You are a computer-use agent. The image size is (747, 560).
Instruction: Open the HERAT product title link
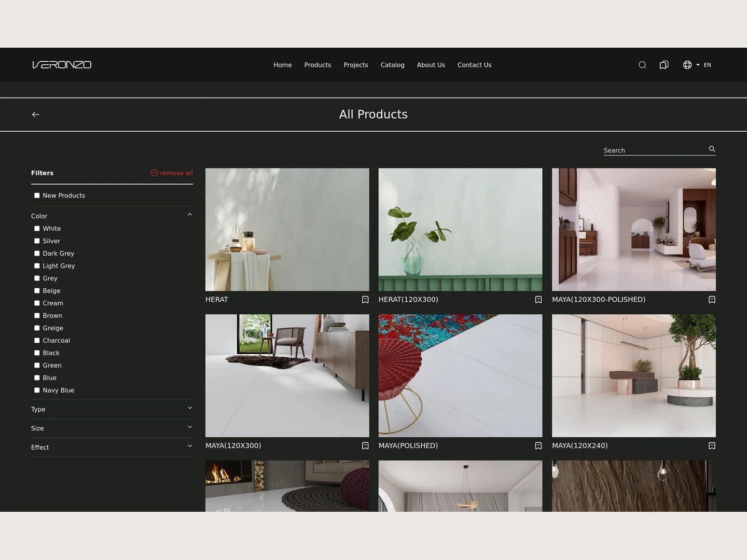pyautogui.click(x=217, y=300)
